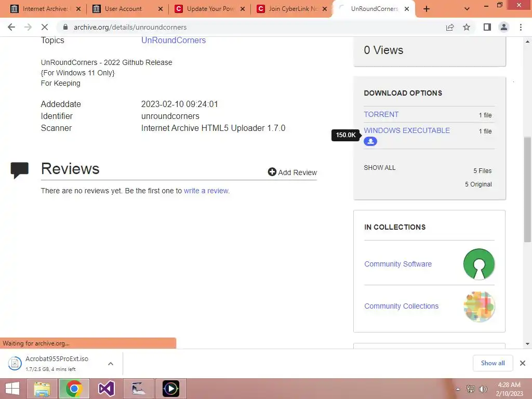
Task: Open the Chrome profile avatar
Action: click(x=504, y=27)
